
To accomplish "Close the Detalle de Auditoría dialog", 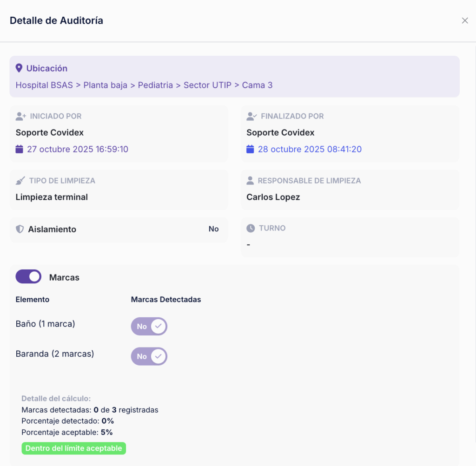I will pyautogui.click(x=465, y=20).
